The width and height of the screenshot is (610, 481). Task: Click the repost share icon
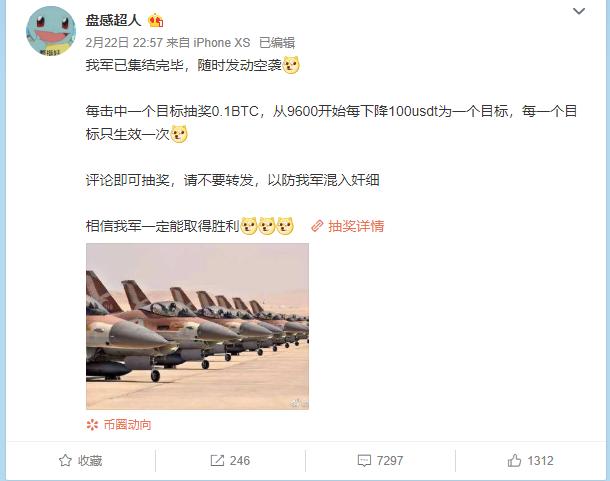[217, 460]
